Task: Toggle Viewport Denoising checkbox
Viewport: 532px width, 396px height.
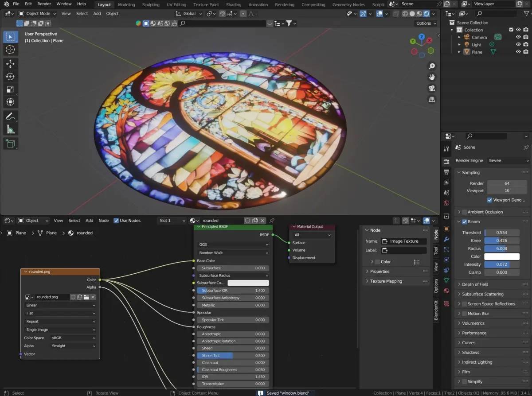Action: [490, 200]
